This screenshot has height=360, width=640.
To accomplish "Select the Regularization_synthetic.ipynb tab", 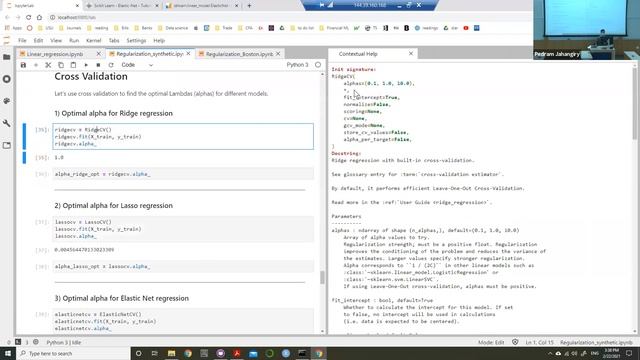I will (149, 54).
